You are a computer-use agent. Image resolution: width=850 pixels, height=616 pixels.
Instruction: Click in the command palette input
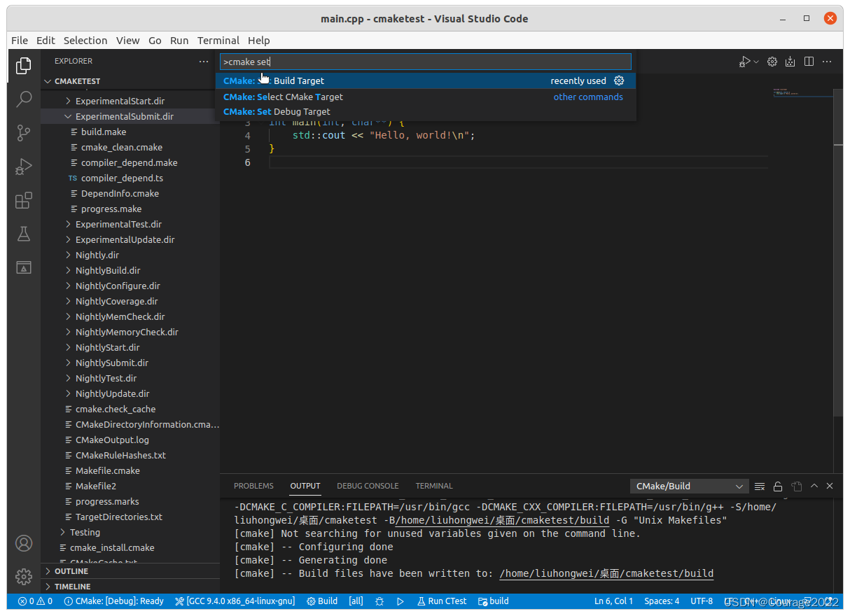click(426, 62)
